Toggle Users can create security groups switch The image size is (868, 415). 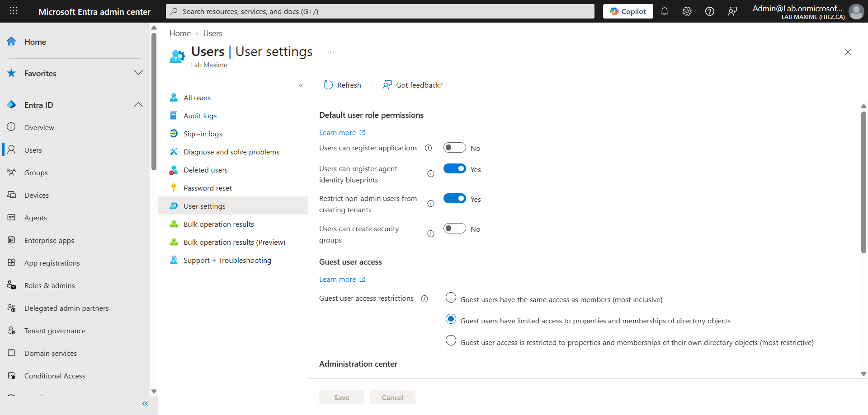click(455, 228)
